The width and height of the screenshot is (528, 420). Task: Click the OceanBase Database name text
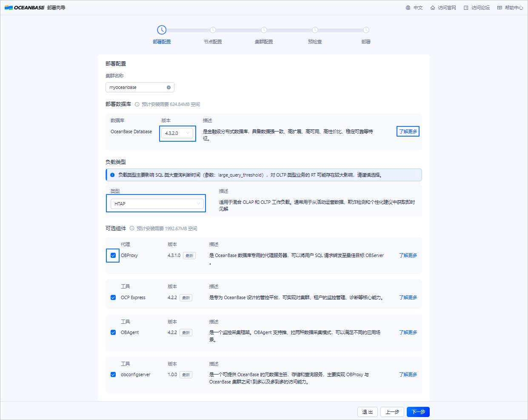[131, 131]
